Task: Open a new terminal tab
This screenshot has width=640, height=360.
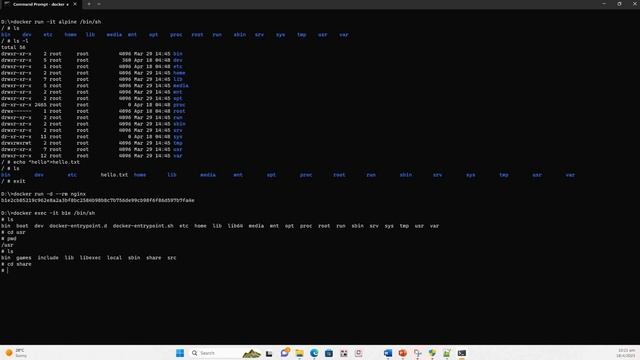Action: [x=89, y=4]
